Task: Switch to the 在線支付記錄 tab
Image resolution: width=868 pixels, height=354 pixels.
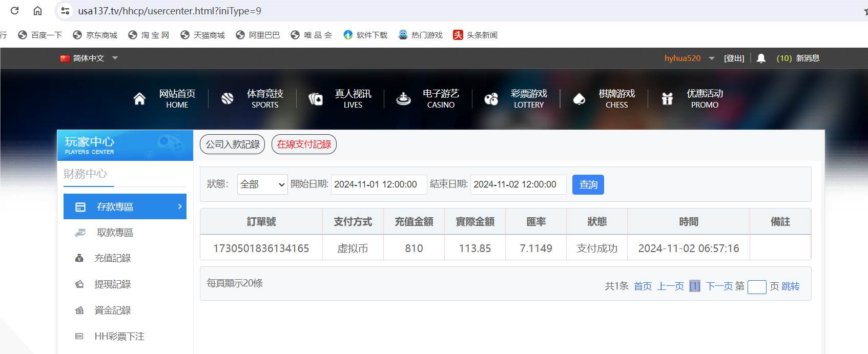Action: pyautogui.click(x=304, y=144)
